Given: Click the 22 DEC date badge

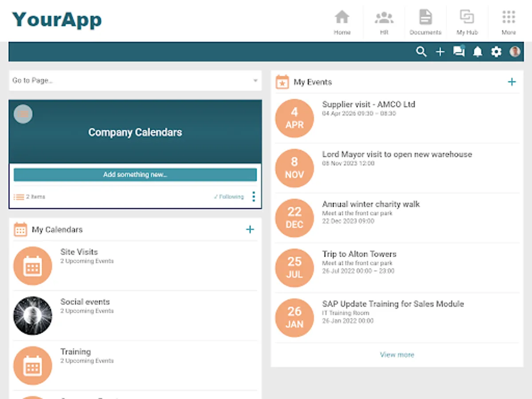Looking at the screenshot, I should [x=294, y=218].
